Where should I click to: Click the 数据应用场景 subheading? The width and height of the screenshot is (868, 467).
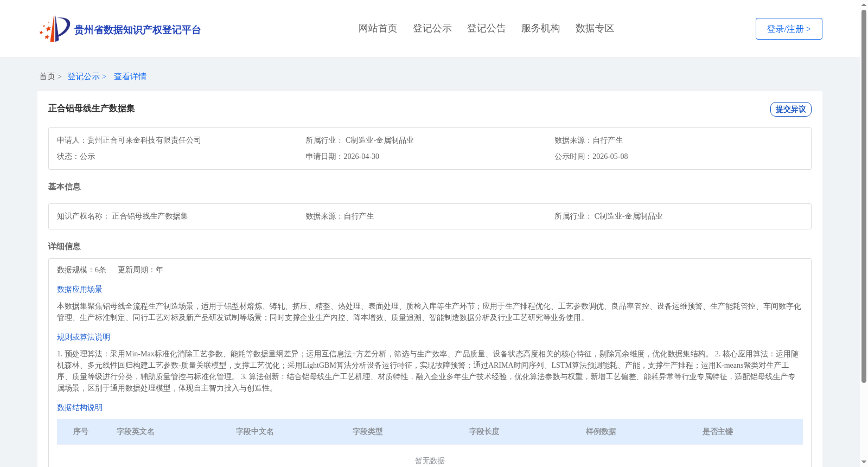click(x=80, y=289)
